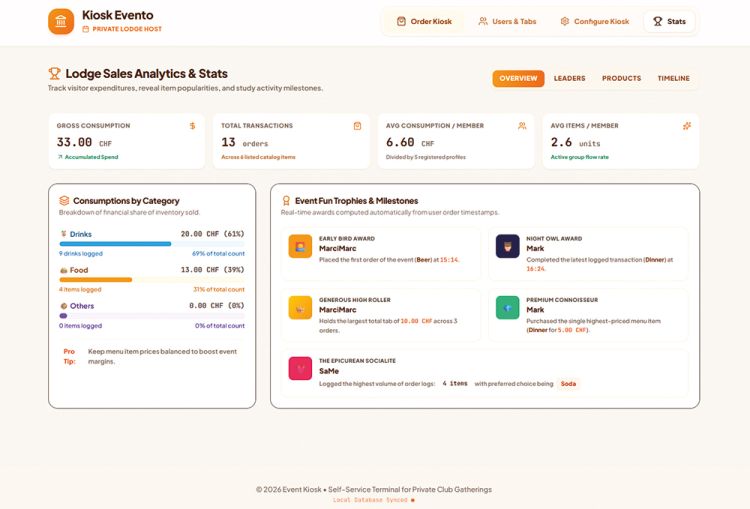750x509 pixels.
Task: Click the Premium Connoisseur green icon
Action: (x=507, y=308)
